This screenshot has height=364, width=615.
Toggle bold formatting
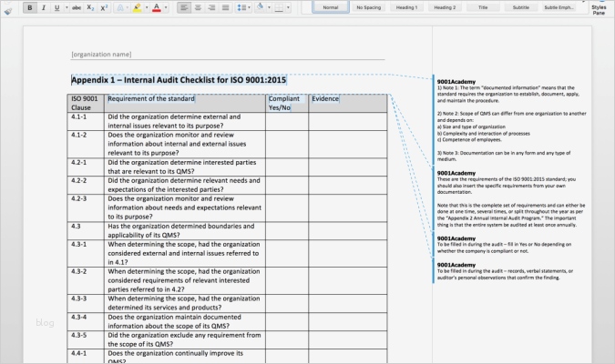tap(30, 6)
